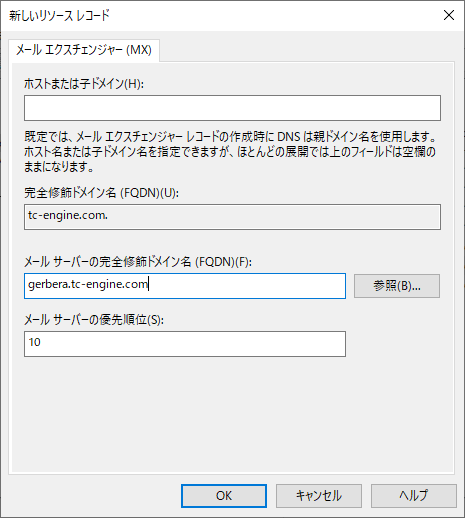
Task: Click the OK button
Action: (224, 496)
